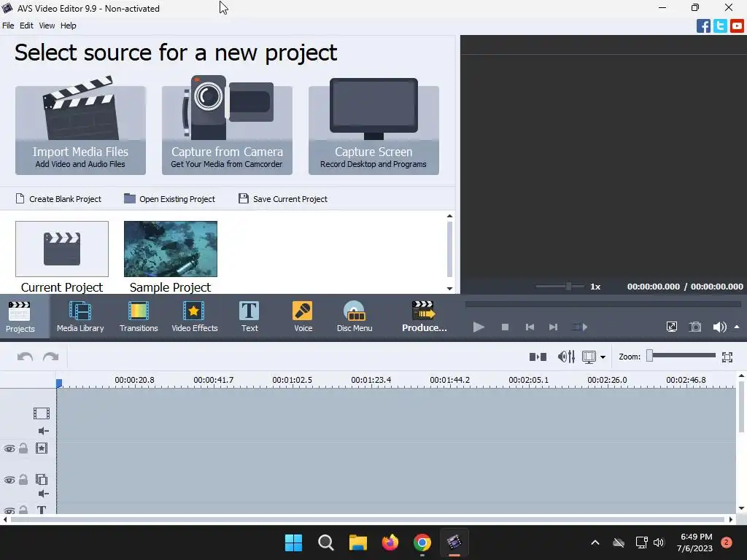This screenshot has width=747, height=560.
Task: Click the project list scroll down arrow
Action: [x=449, y=289]
